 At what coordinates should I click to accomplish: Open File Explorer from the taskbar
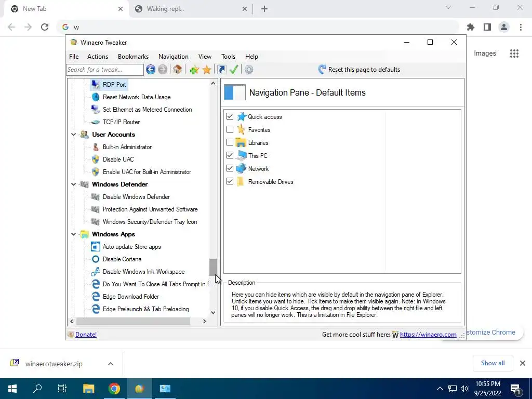pos(88,389)
